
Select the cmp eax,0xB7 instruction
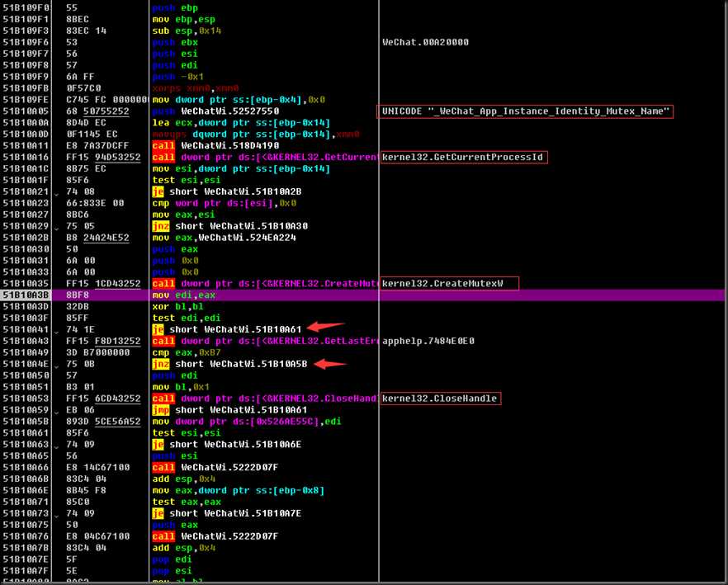(187, 352)
